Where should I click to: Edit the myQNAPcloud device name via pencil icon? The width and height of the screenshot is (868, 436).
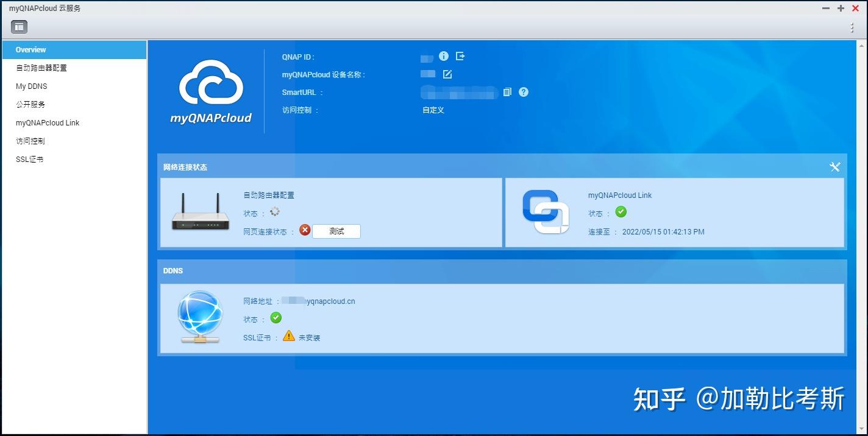click(x=447, y=74)
